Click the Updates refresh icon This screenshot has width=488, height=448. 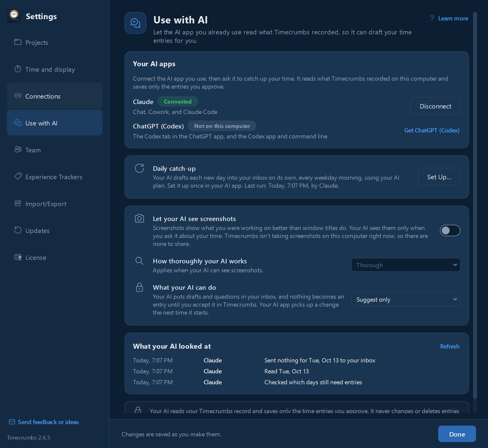pyautogui.click(x=18, y=230)
